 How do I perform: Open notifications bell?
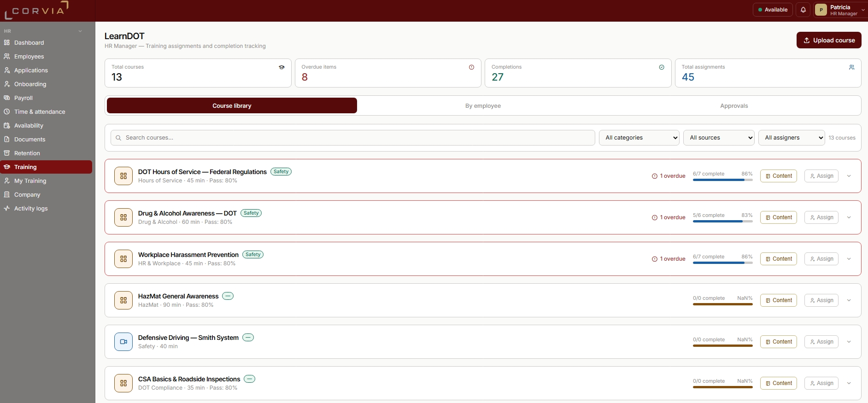[x=803, y=10]
